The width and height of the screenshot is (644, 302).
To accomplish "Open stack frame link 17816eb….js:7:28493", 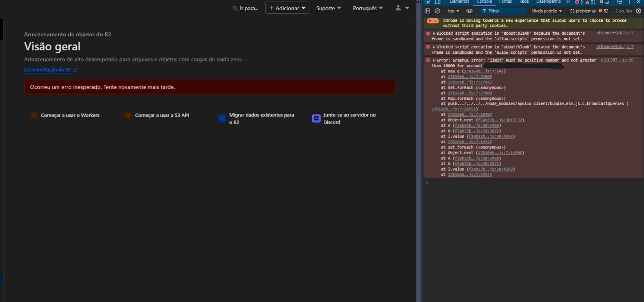I will pos(470,115).
